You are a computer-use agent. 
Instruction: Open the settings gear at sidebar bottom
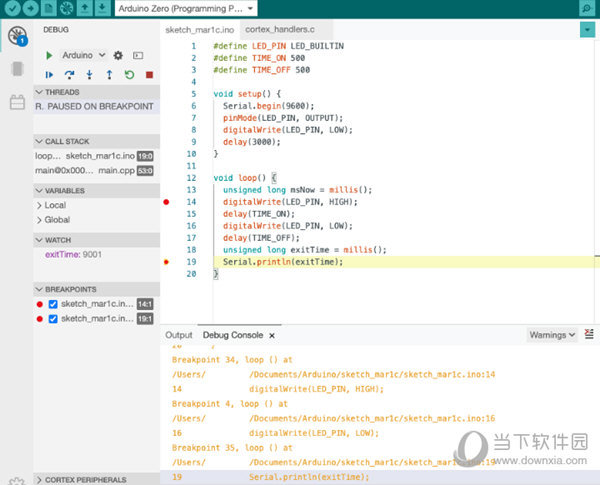[17, 481]
